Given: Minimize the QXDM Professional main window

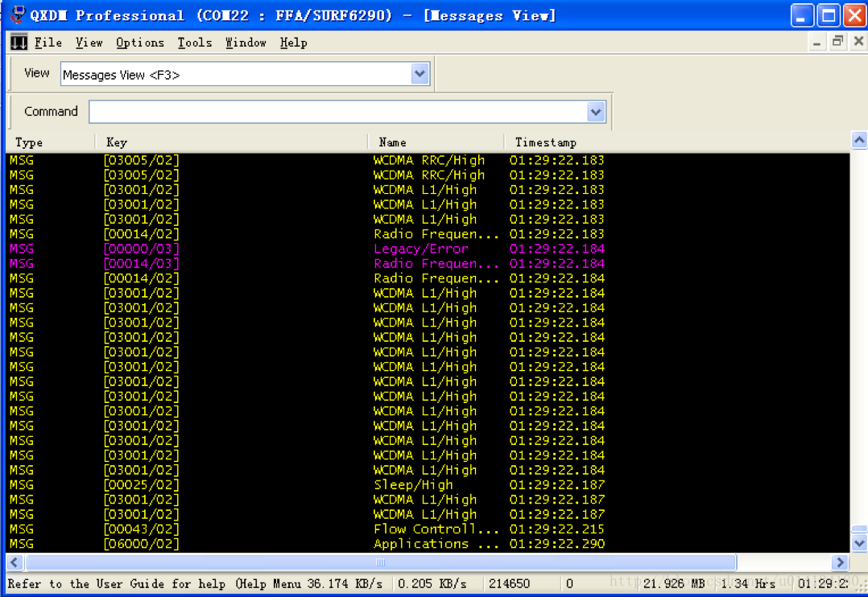Looking at the screenshot, I should [x=802, y=15].
